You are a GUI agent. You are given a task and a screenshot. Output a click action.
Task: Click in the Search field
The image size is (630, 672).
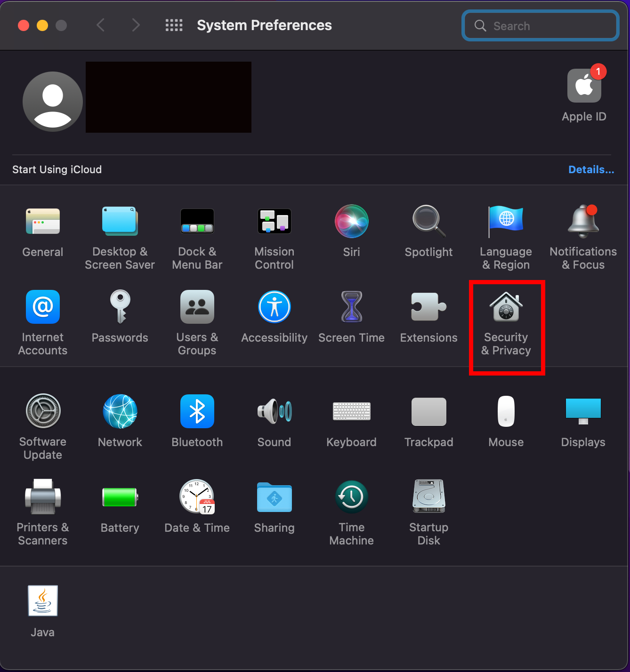(x=541, y=25)
